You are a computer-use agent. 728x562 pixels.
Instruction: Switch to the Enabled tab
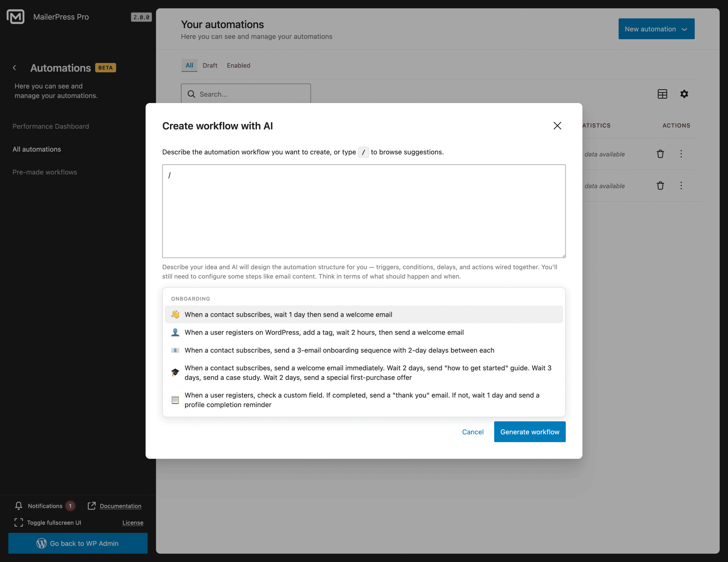(x=238, y=65)
